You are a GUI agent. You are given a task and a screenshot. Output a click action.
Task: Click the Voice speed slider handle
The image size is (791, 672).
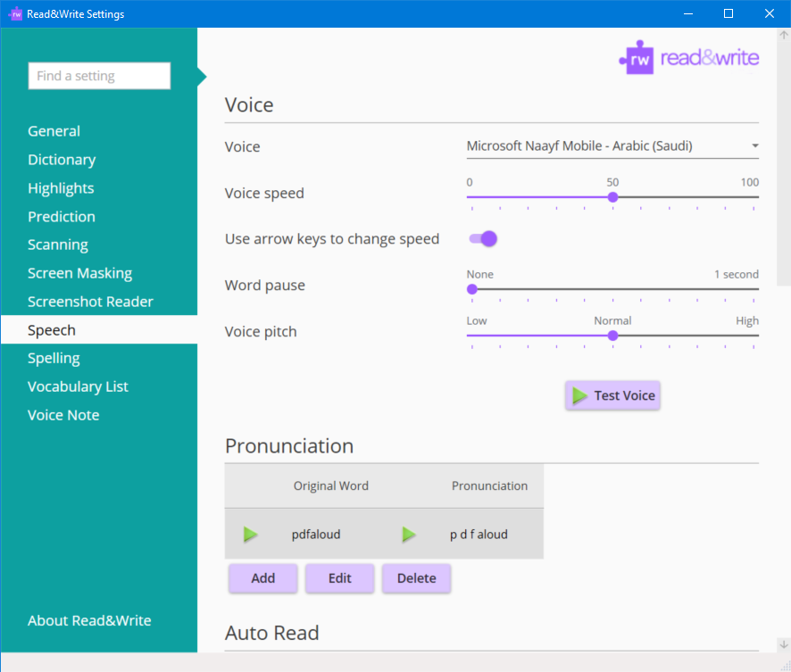(x=612, y=197)
